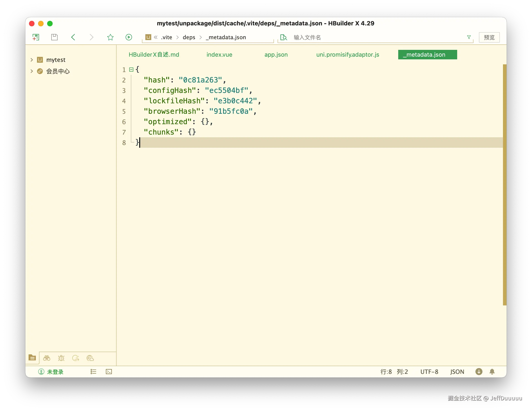Click the 输入文件名 search field
Image resolution: width=532 pixels, height=411 pixels.
click(375, 37)
